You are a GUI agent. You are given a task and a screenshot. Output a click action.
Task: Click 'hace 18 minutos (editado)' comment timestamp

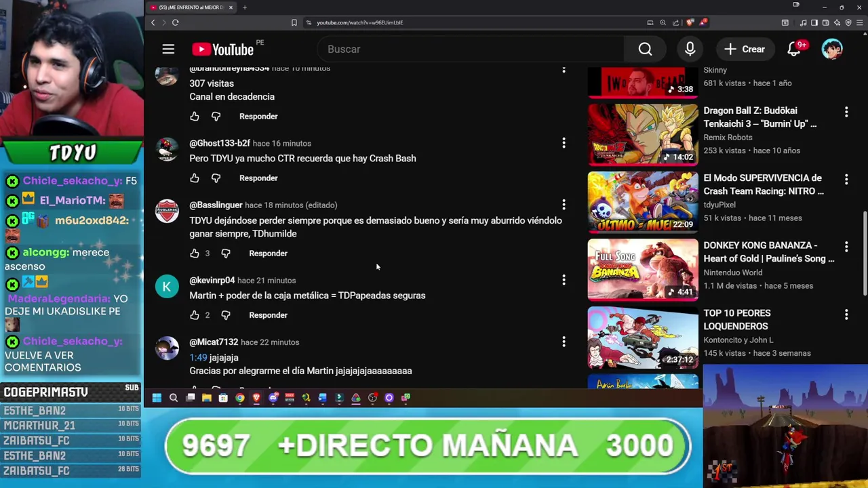[291, 205]
